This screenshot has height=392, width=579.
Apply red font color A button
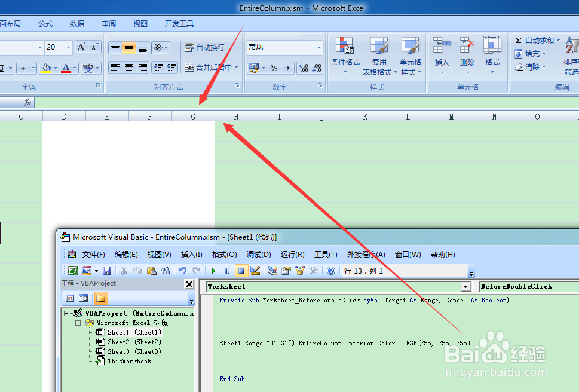tap(66, 68)
